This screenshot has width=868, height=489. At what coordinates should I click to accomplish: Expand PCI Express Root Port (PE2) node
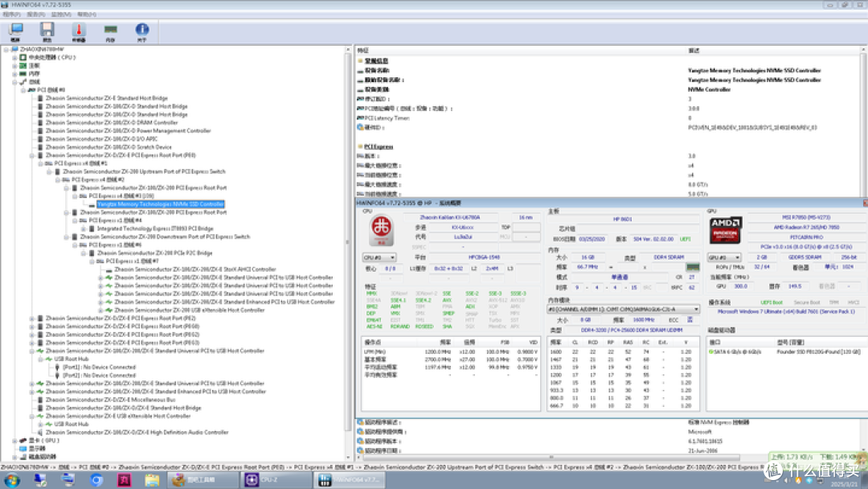tap(32, 318)
